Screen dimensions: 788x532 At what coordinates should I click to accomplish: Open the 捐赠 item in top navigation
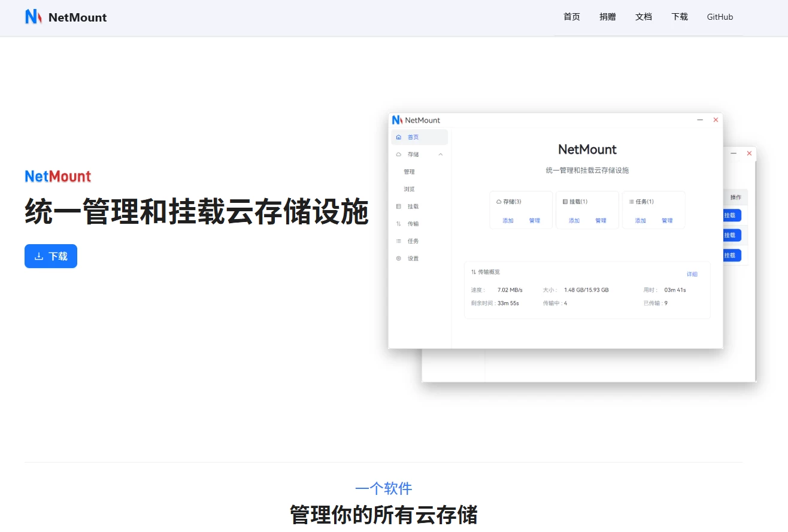click(x=607, y=17)
